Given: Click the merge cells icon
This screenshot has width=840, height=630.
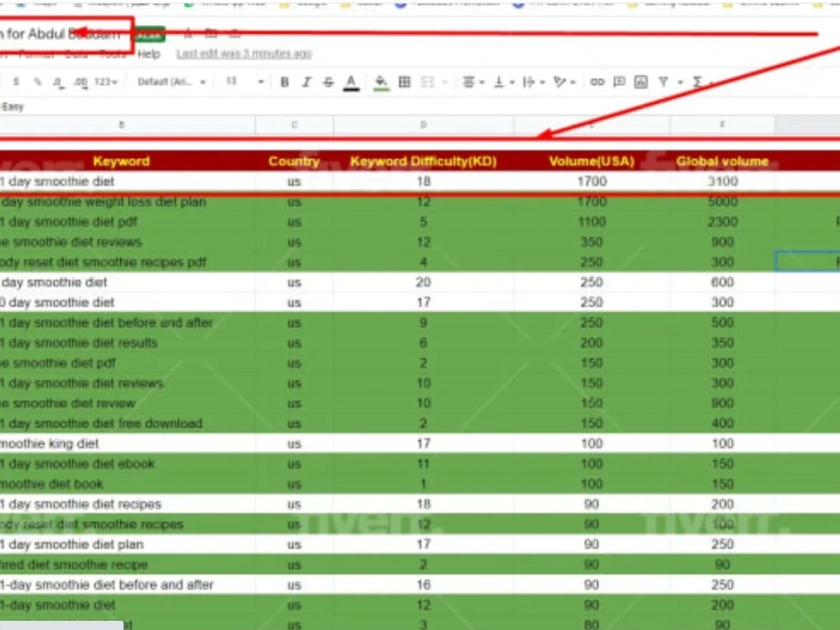Looking at the screenshot, I should 428,82.
